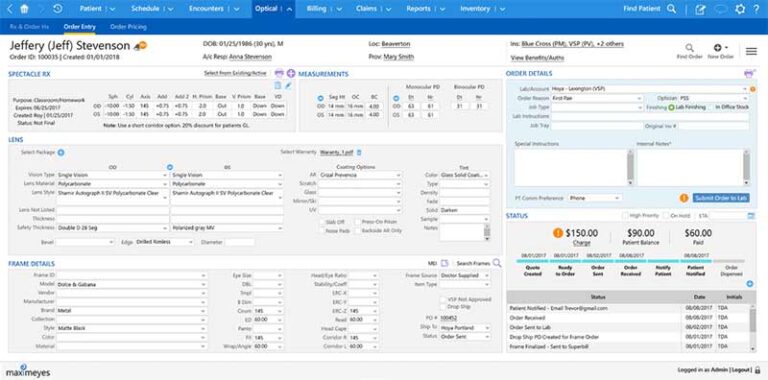Viewport: 768px width, 380px height.
Task: Open the settings gear icon
Action: (740, 9)
